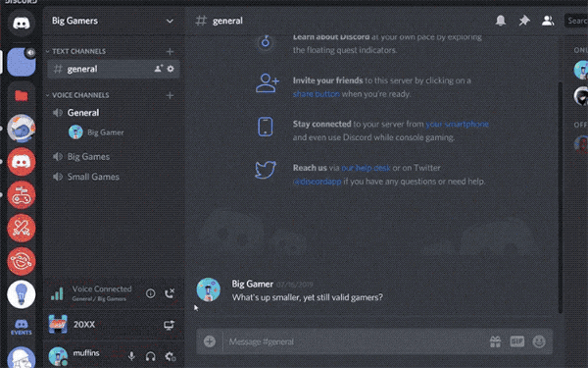Click the Invite your friends person icon

pos(267,83)
